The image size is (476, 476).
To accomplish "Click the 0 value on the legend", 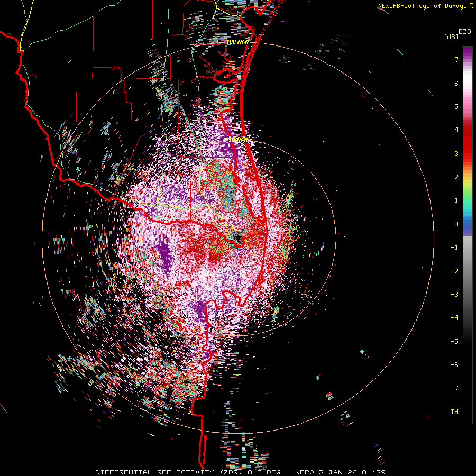I will click(456, 224).
